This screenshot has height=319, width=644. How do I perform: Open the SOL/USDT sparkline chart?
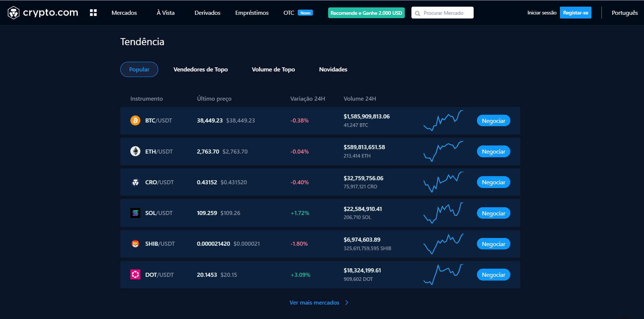(443, 213)
